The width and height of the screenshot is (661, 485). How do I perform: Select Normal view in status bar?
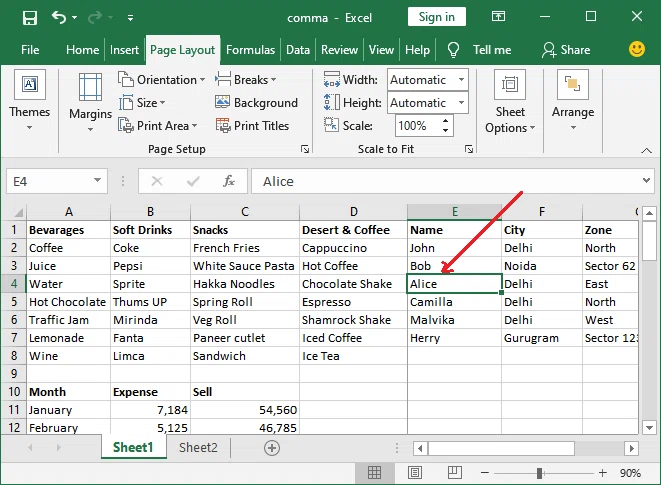pos(374,473)
